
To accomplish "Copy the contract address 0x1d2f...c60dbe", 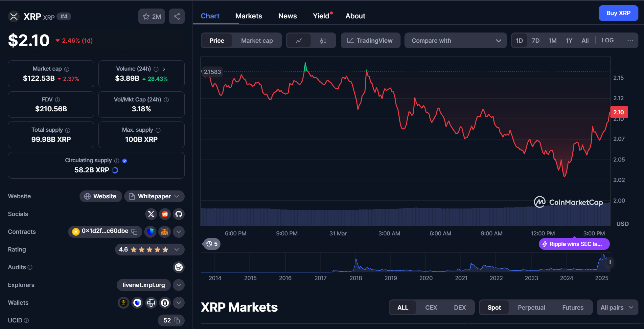I will point(134,231).
